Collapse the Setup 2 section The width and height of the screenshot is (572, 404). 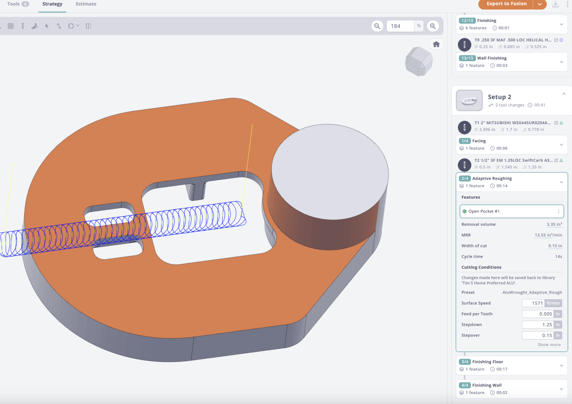click(x=564, y=94)
